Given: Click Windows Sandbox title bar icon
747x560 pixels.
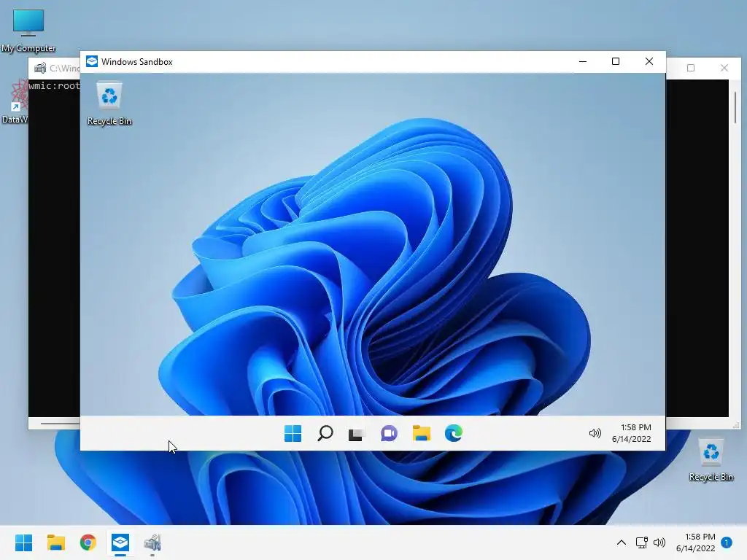Looking at the screenshot, I should point(92,61).
